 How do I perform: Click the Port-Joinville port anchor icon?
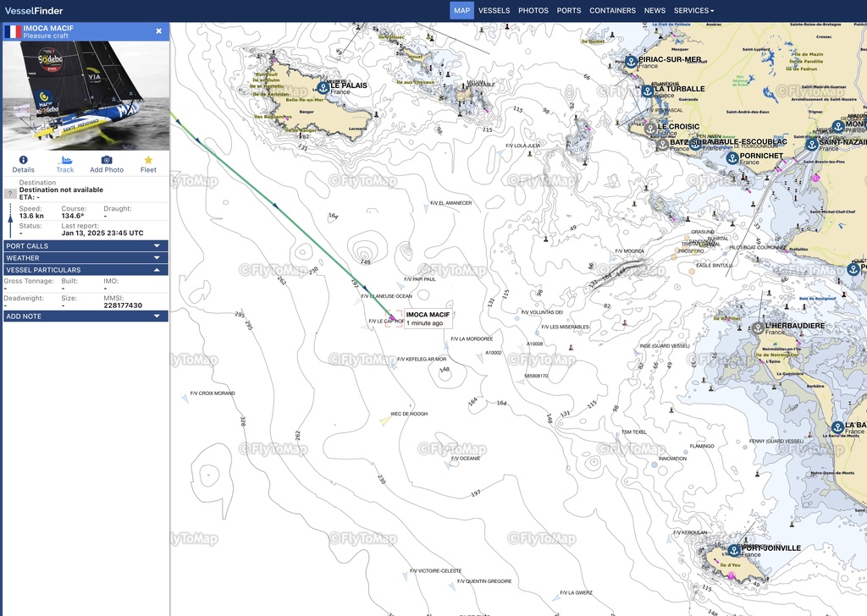[x=734, y=550]
